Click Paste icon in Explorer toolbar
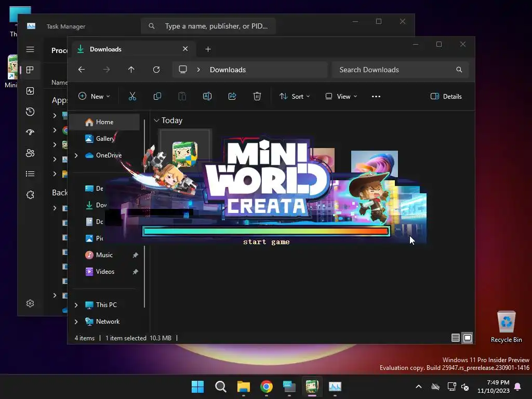 pyautogui.click(x=182, y=96)
